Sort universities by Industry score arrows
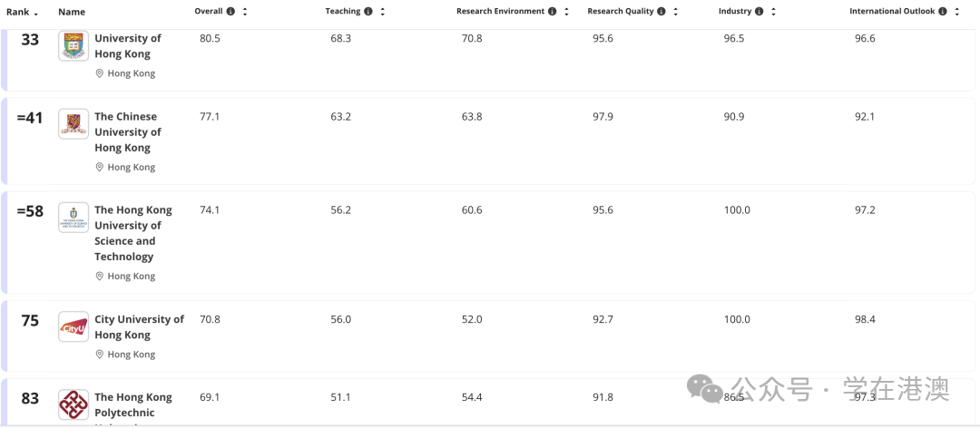Image resolution: width=980 pixels, height=428 pixels. pos(774,12)
